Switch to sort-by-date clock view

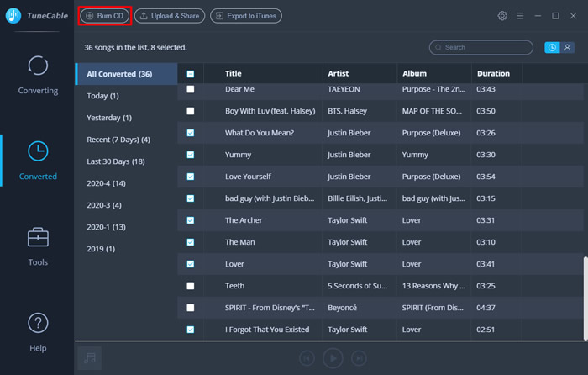[552, 47]
